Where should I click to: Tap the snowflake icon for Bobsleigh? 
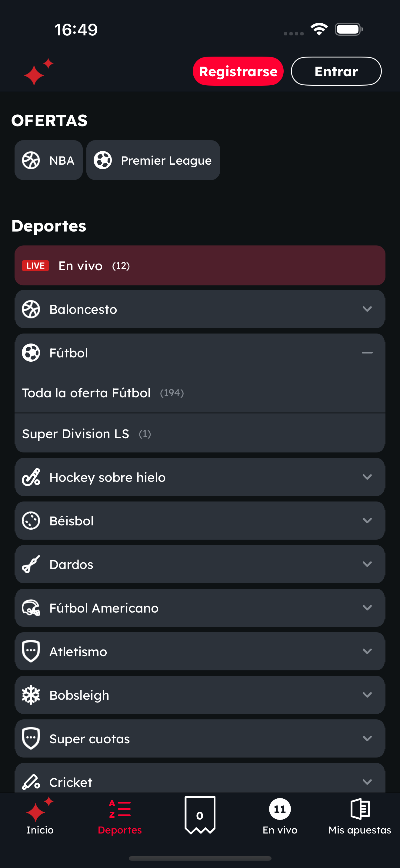[31, 695]
